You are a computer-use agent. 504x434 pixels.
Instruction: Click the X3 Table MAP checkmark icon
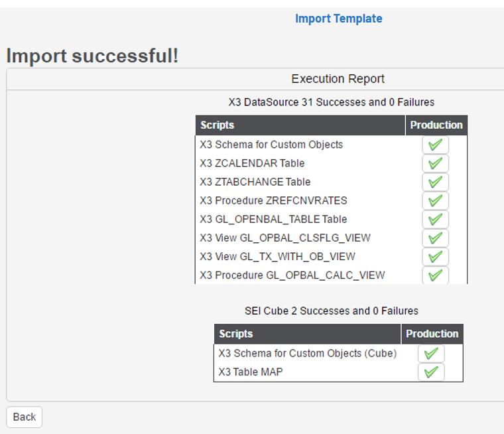(x=431, y=372)
